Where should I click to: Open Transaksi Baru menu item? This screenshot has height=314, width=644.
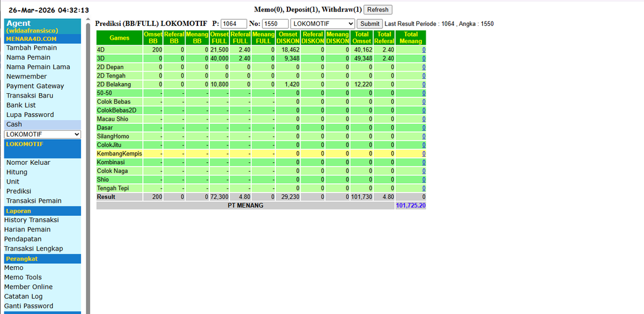(30, 96)
